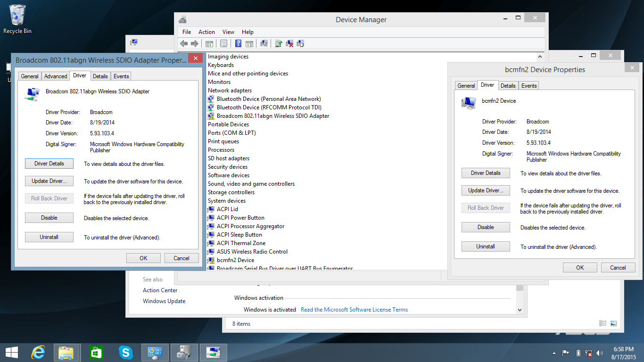
Task: Click Driver Details in Broadcom adapter properties
Action: tap(49, 163)
